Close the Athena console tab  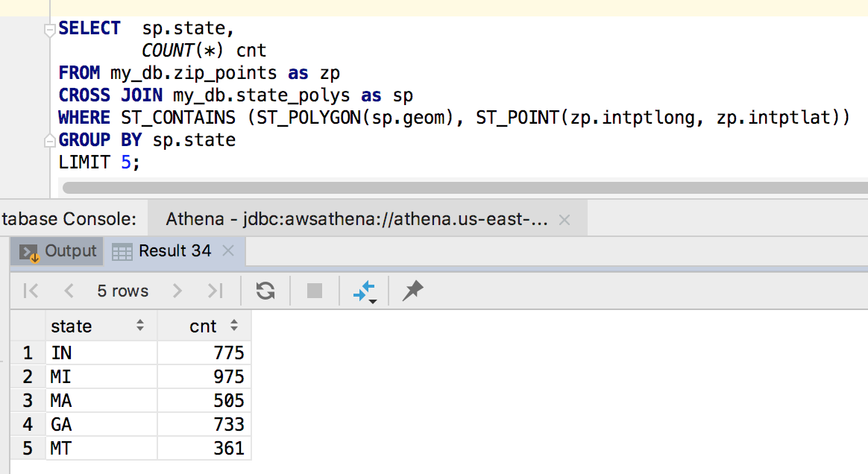564,220
